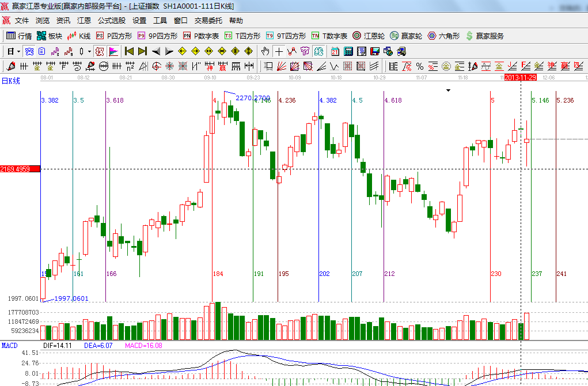588x386 pixels.
Task: Open the 行情 market quotes view
Action: click(x=19, y=36)
